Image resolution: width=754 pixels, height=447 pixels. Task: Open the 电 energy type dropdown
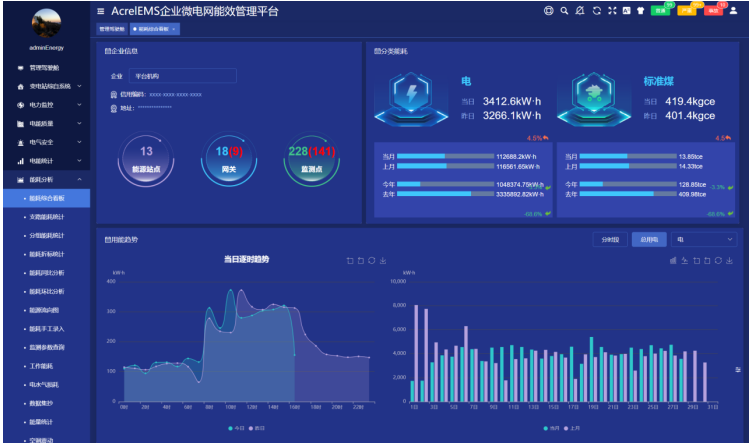pyautogui.click(x=704, y=239)
